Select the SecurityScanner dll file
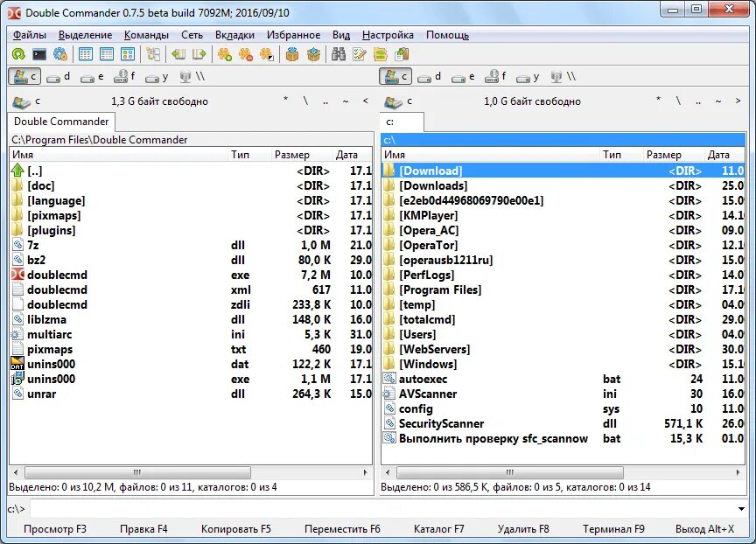 (563, 423)
